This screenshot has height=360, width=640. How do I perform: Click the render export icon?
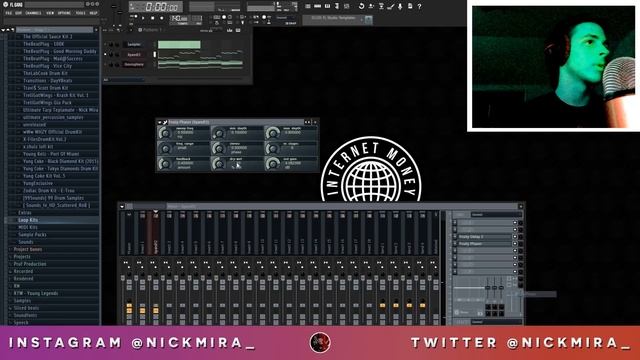(x=381, y=7)
